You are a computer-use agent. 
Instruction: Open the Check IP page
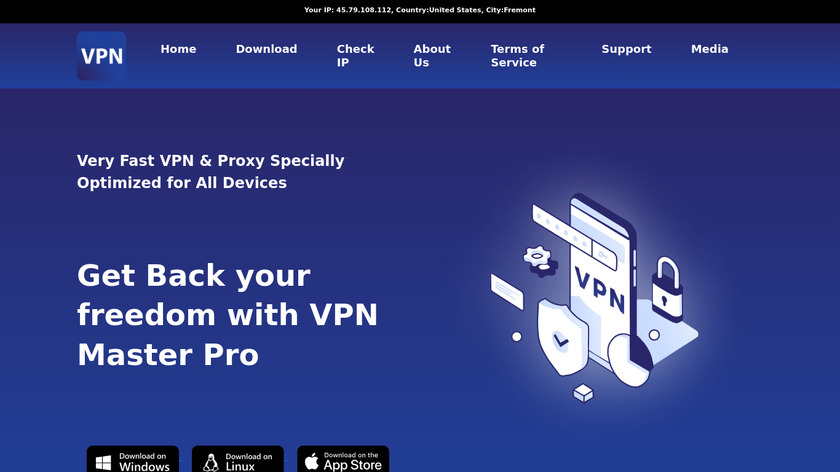click(355, 56)
